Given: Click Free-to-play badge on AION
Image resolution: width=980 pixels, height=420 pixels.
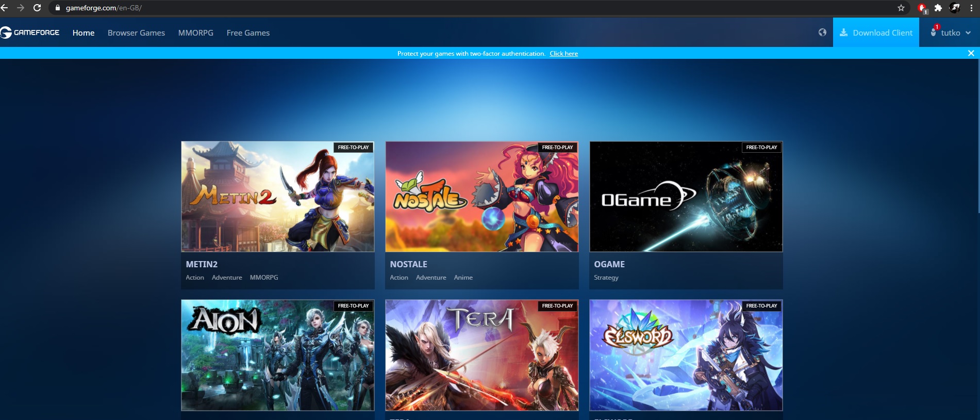Looking at the screenshot, I should pyautogui.click(x=354, y=306).
